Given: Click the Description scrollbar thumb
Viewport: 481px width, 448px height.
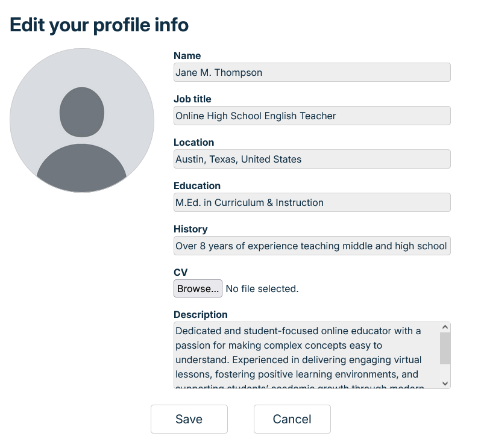Looking at the screenshot, I should (445, 348).
